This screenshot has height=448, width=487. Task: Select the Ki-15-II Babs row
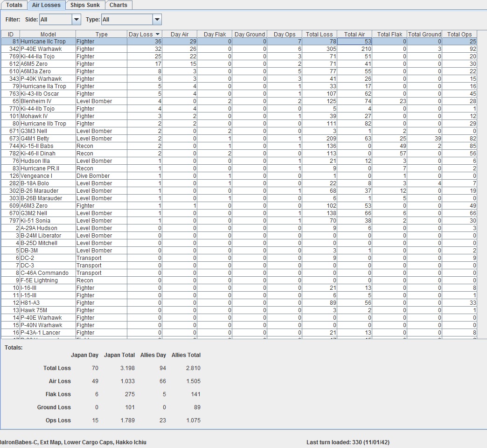coord(239,146)
